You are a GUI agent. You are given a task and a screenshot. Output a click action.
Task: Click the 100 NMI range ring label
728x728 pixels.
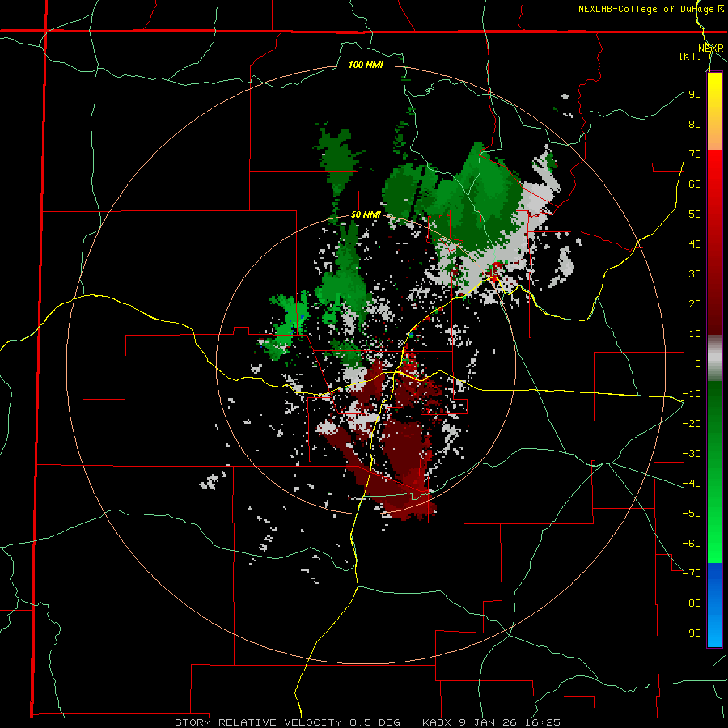366,65
